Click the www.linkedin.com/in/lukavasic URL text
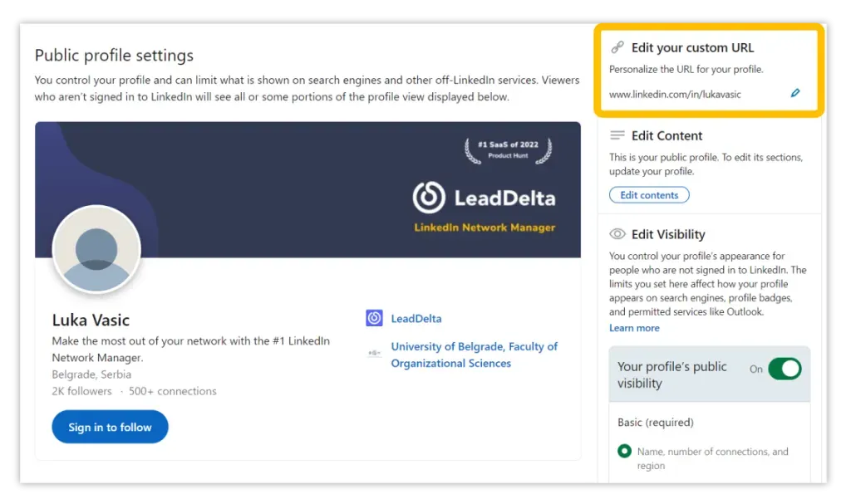This screenshot has height=504, width=851. tap(675, 95)
